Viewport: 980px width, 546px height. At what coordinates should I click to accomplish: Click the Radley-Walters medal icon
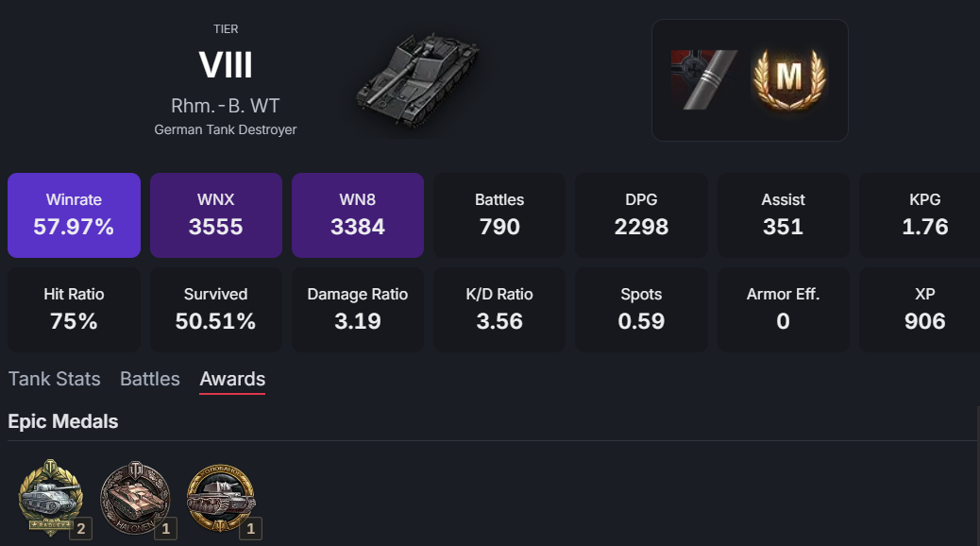tap(51, 497)
